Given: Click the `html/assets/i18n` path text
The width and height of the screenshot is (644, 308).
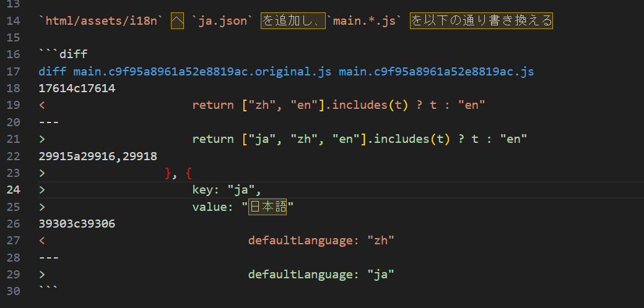Looking at the screenshot, I should pyautogui.click(x=100, y=21).
